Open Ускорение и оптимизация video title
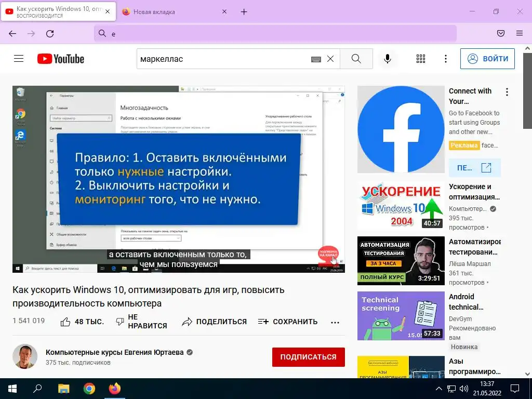This screenshot has width=532, height=399. 474,192
